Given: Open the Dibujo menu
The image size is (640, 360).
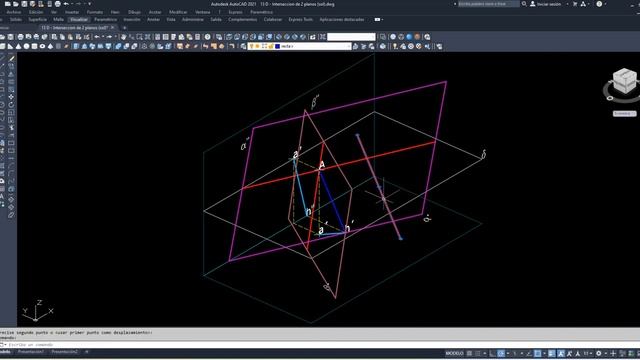Looking at the screenshot, I should [x=134, y=12].
